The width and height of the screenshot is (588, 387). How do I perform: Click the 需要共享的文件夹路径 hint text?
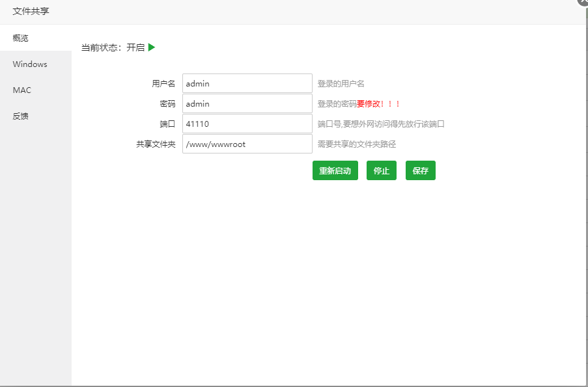[357, 144]
